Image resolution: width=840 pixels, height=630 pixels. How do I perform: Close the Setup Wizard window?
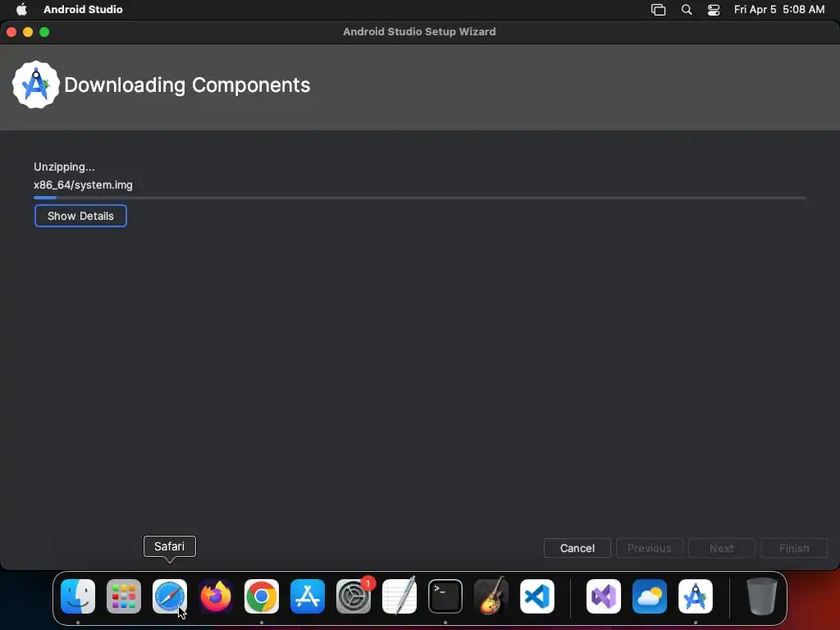pyautogui.click(x=11, y=32)
